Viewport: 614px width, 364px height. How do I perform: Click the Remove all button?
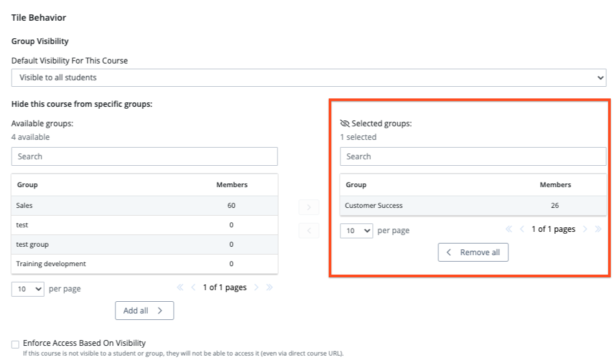point(473,253)
